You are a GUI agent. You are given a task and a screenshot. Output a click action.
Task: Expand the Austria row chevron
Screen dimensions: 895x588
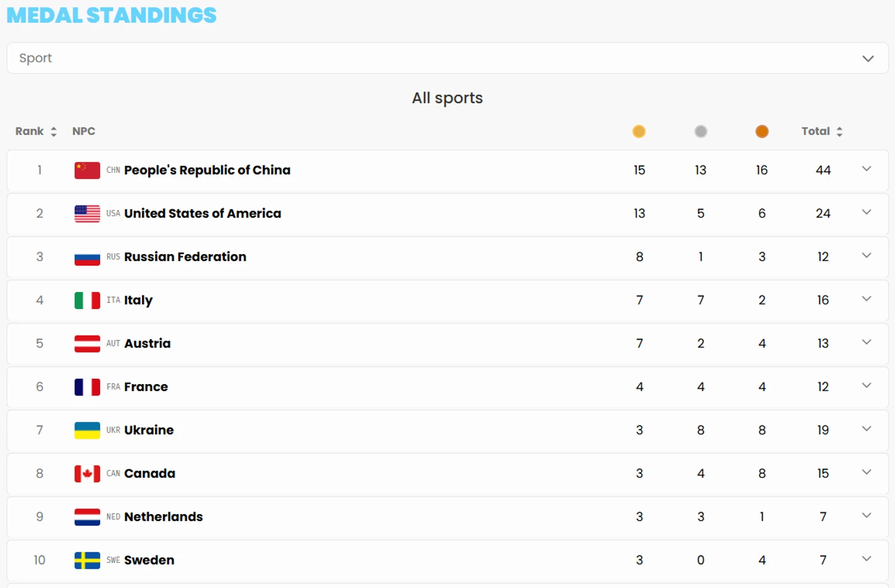click(x=867, y=342)
